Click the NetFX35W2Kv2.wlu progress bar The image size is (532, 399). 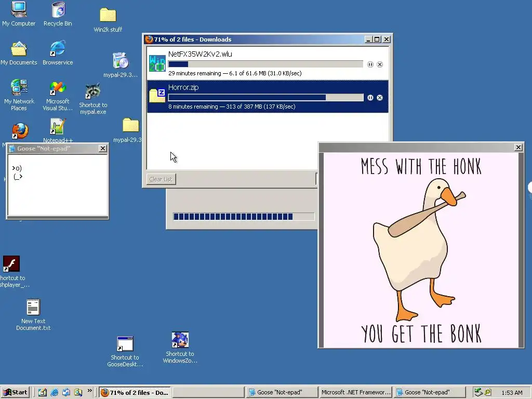tap(265, 64)
